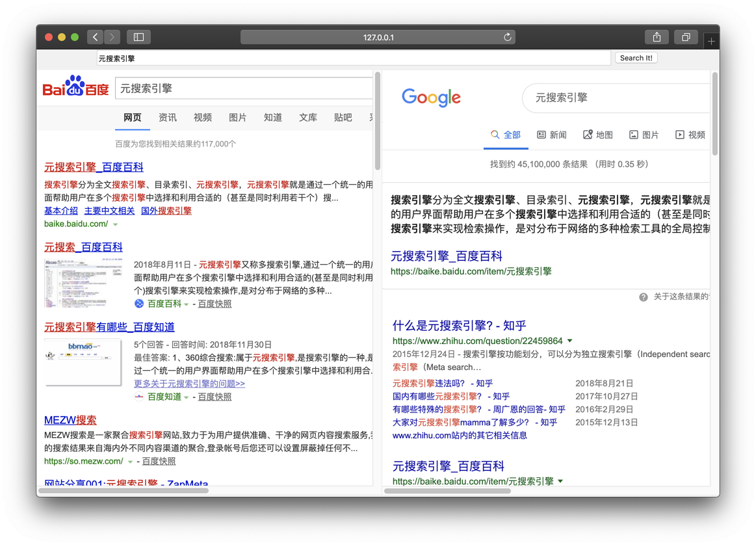This screenshot has height=545, width=756.
Task: Open 元搜索引擎有哪些_百度知道 link
Action: 109,326
